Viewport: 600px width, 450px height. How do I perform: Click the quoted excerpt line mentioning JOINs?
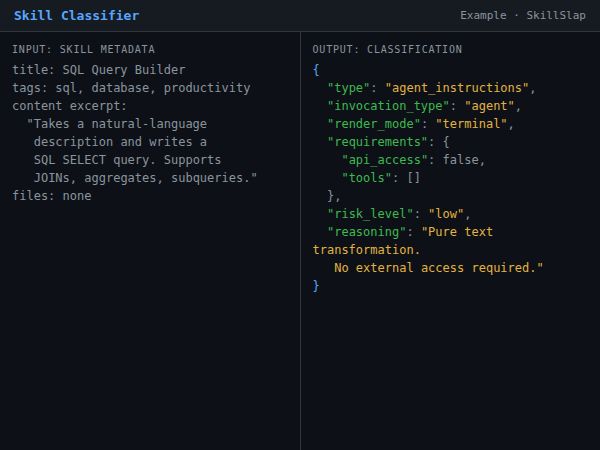coord(145,178)
